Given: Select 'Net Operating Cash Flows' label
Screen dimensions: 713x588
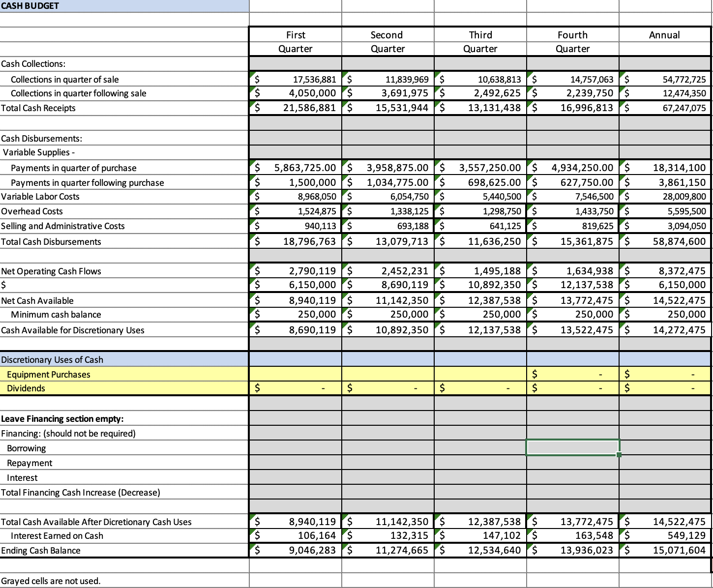Looking at the screenshot, I should coord(51,271).
